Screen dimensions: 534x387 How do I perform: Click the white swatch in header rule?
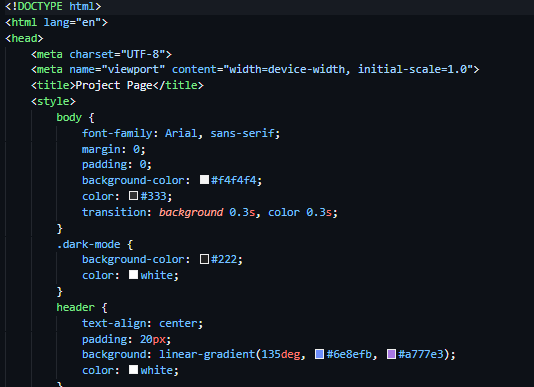(134, 370)
